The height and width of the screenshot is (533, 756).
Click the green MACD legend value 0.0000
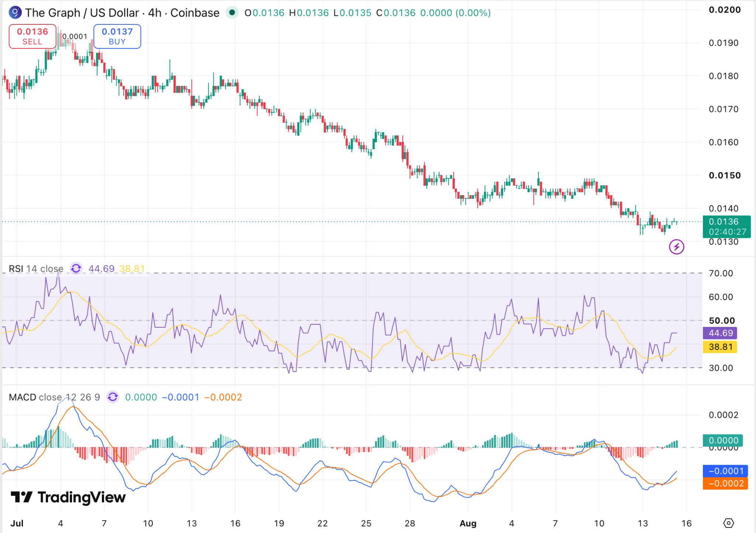tap(141, 397)
